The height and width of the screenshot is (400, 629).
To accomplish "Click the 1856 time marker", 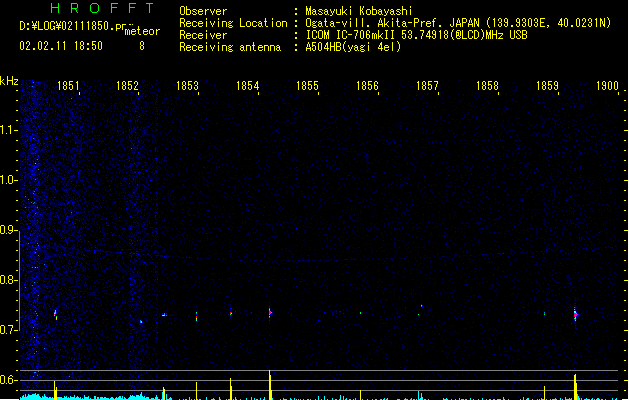I will point(367,86).
